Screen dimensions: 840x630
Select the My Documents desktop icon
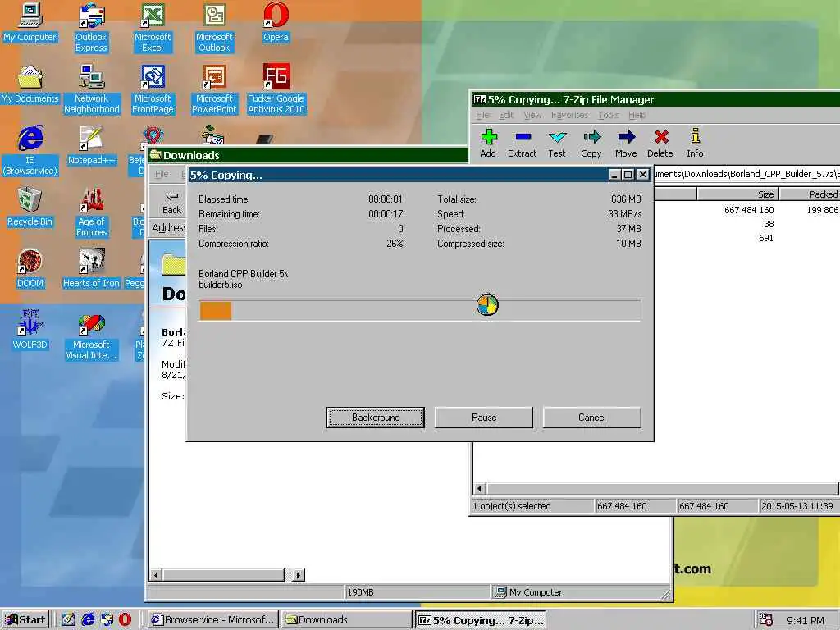coord(30,84)
